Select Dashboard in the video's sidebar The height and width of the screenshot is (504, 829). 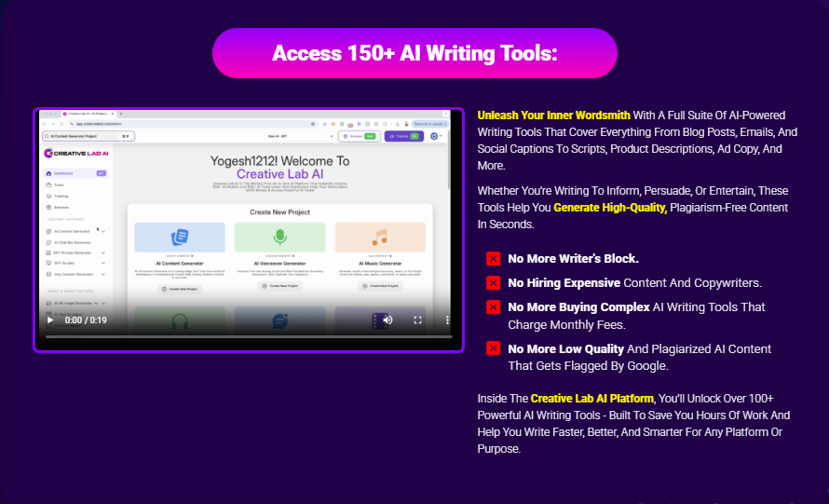pos(75,173)
